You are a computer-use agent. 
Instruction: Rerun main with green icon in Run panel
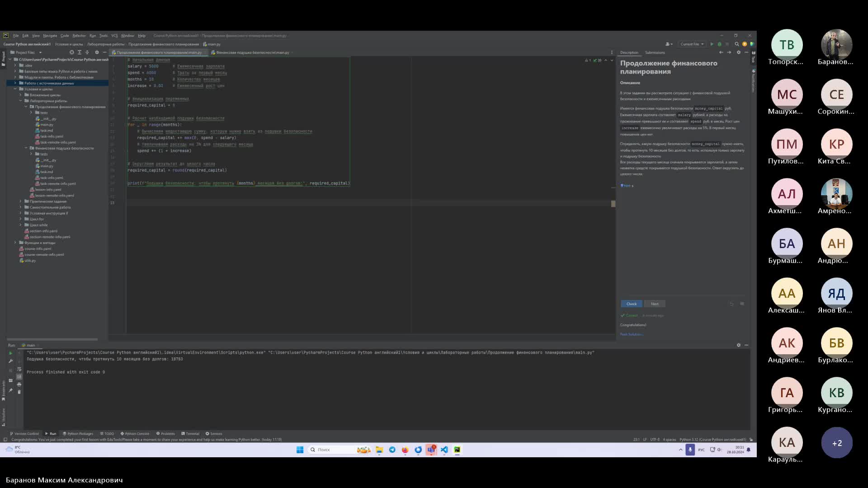click(10, 353)
